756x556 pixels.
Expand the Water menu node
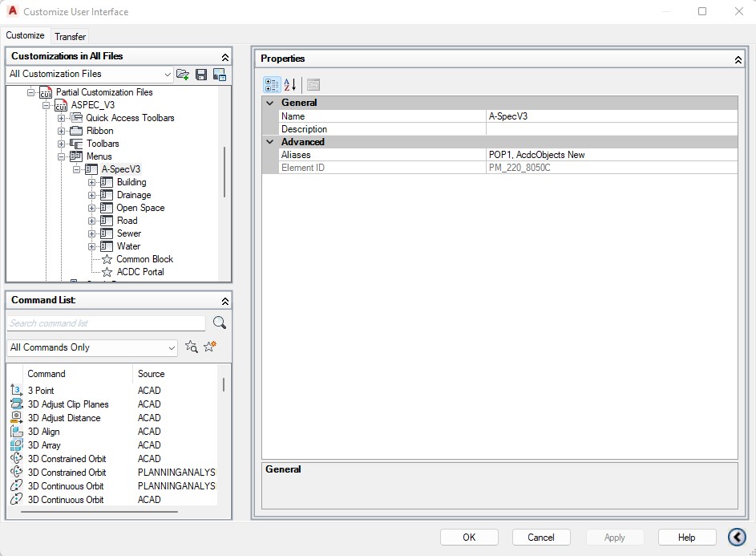pos(91,246)
